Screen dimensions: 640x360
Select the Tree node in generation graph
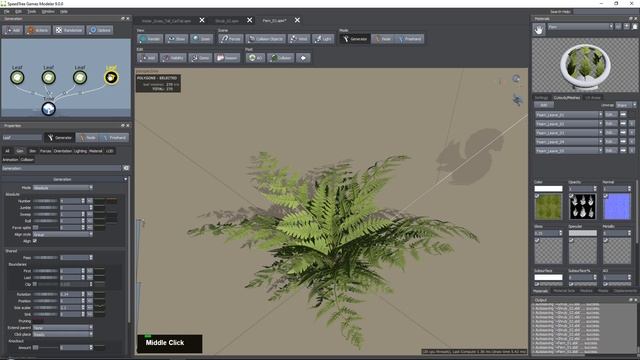point(49,109)
